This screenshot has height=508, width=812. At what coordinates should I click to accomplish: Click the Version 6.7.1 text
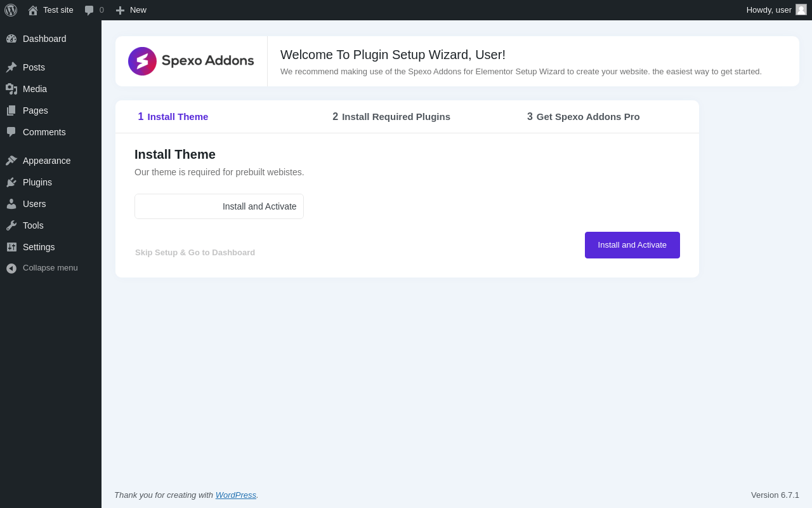pos(775,495)
